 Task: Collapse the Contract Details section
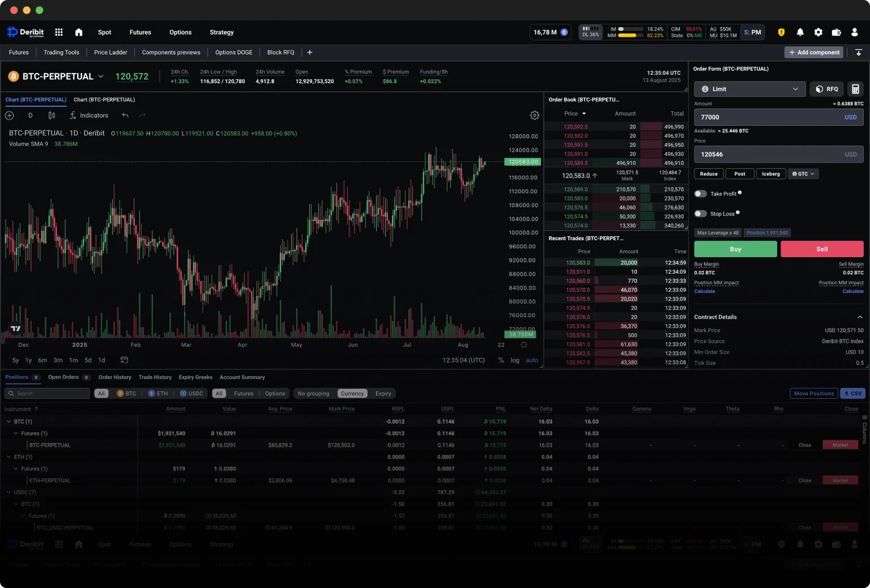(x=860, y=317)
